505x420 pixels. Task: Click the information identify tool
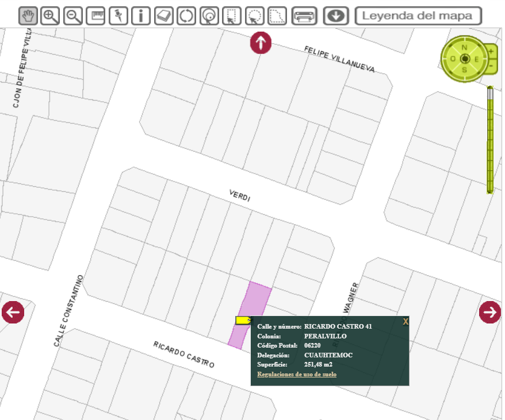pyautogui.click(x=141, y=16)
